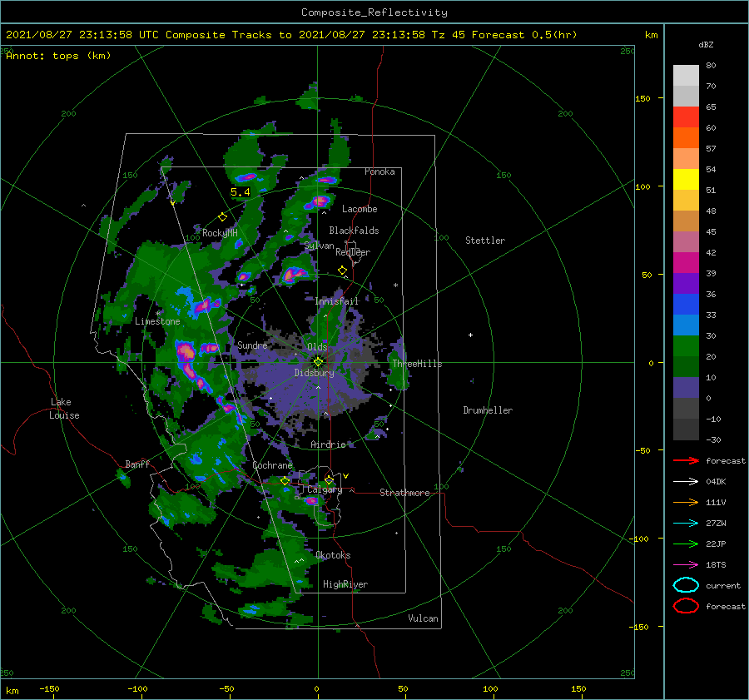Viewport: 749px width, 700px height.
Task: Click the yellow diamond marker near RockyMH
Action: click(222, 217)
